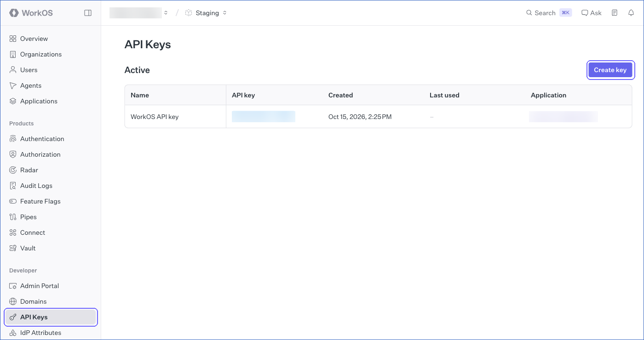Click the Agents cursor icon
The height and width of the screenshot is (340, 644).
pyautogui.click(x=13, y=85)
